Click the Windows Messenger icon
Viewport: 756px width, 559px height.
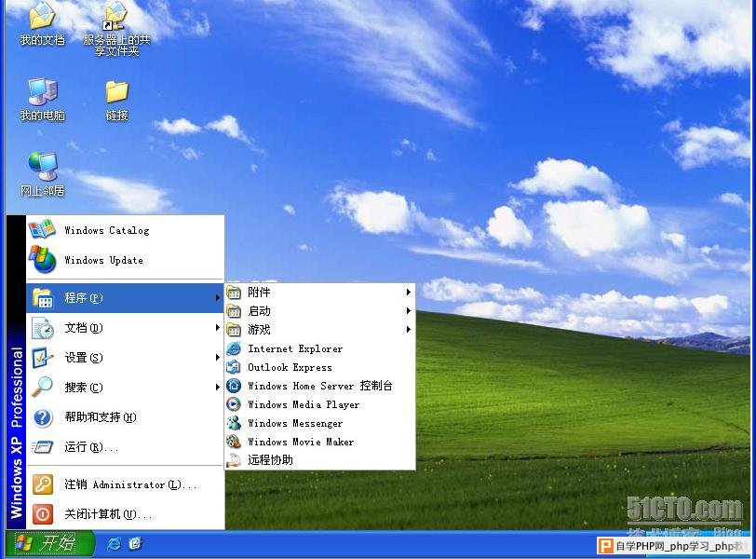[234, 423]
